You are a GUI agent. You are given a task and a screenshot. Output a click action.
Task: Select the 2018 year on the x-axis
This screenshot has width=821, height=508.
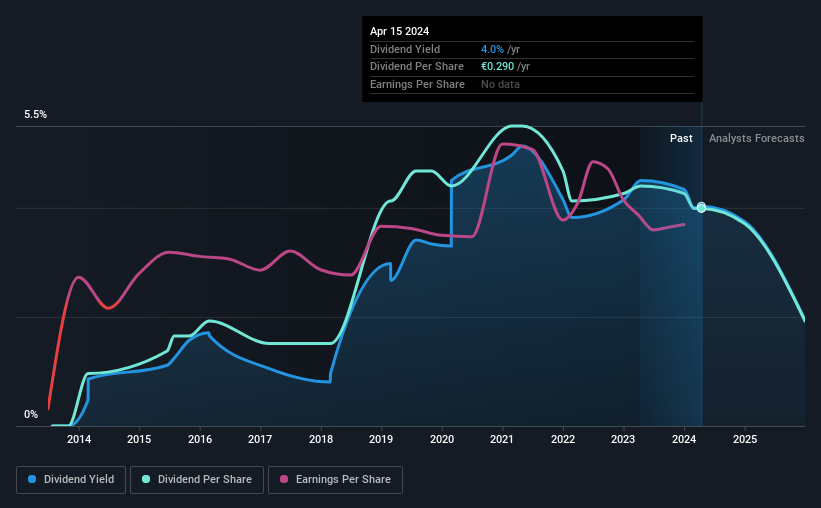pyautogui.click(x=321, y=439)
